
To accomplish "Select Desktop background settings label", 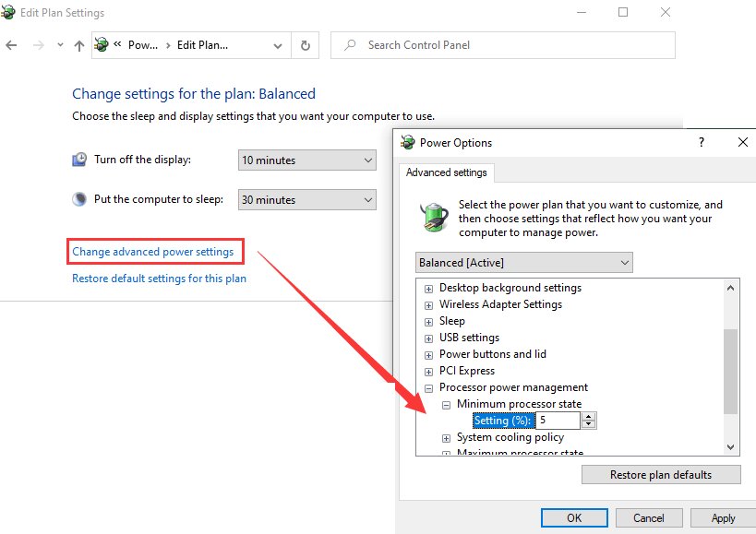I will [510, 288].
